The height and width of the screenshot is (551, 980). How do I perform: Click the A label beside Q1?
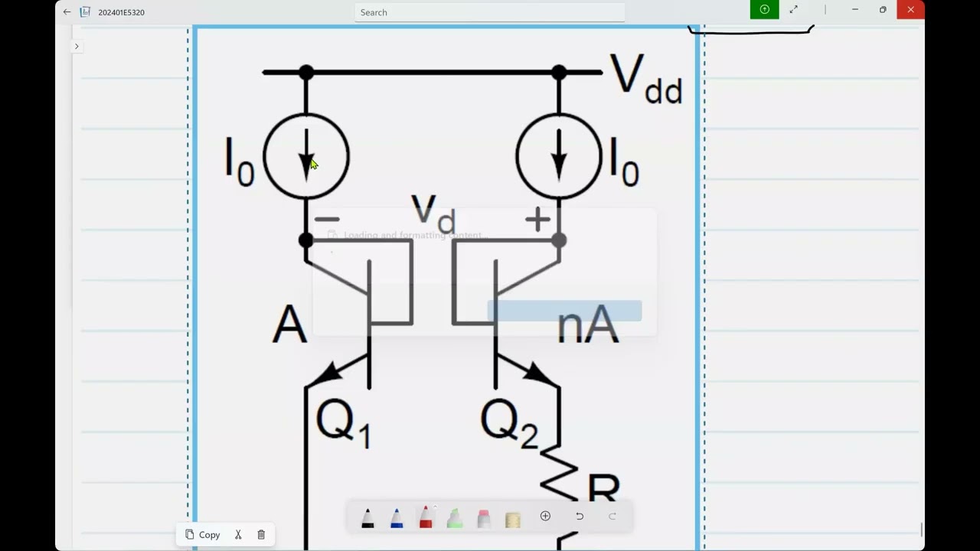289,325
